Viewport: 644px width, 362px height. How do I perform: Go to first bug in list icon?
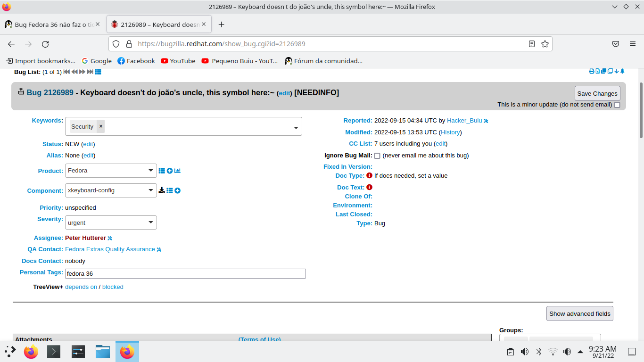66,72
